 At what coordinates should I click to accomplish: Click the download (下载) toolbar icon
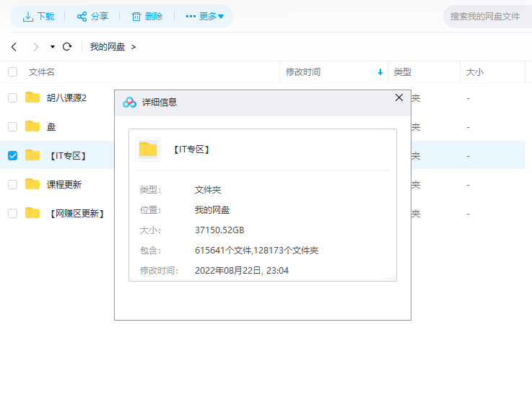coord(28,16)
